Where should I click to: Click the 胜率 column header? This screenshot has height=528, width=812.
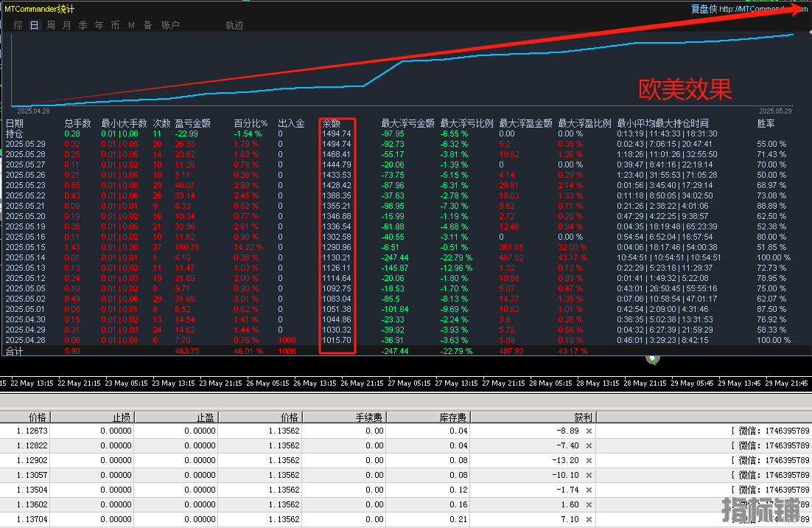click(766, 123)
